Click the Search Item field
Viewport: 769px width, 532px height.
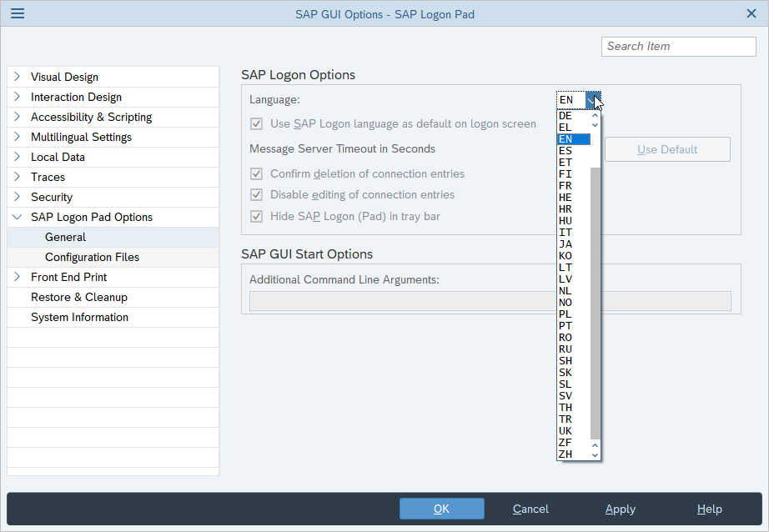(678, 46)
